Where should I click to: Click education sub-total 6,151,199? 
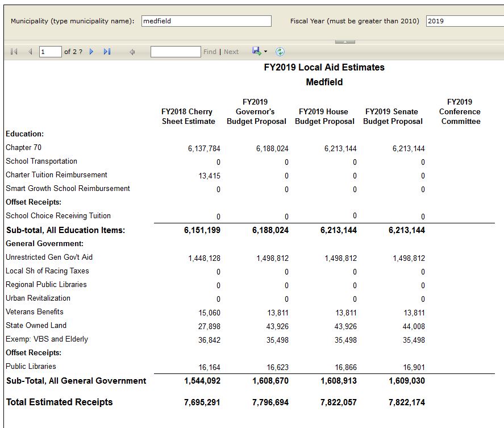[x=202, y=230]
